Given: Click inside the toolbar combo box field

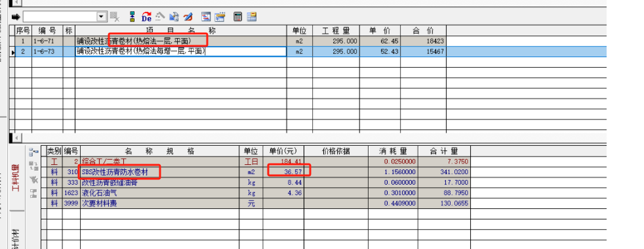Looking at the screenshot, I should 60,17.
